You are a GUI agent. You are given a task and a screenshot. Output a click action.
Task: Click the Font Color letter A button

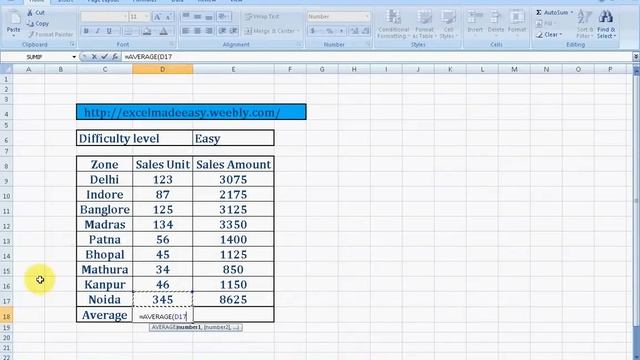[x=164, y=31]
